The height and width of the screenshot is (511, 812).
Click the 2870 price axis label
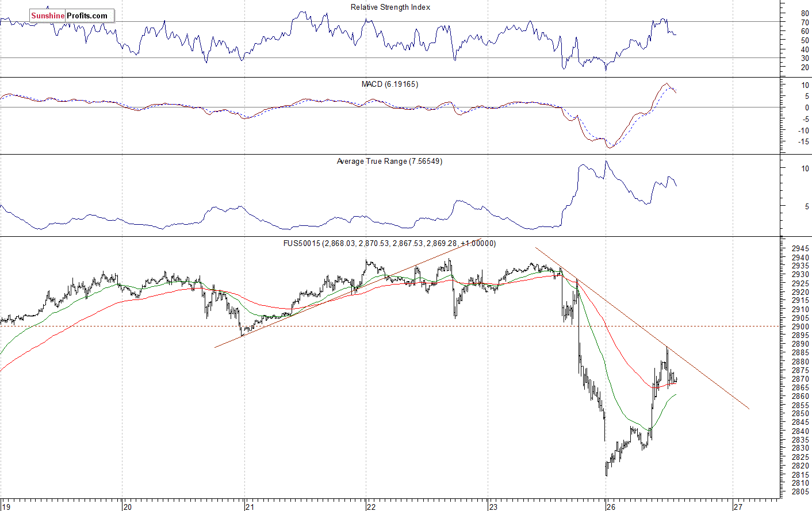pyautogui.click(x=800, y=379)
